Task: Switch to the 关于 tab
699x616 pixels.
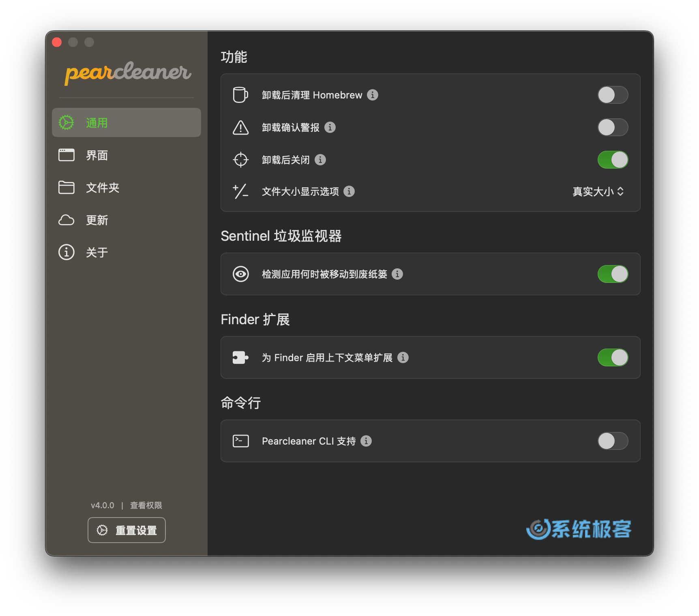Action: pos(127,252)
